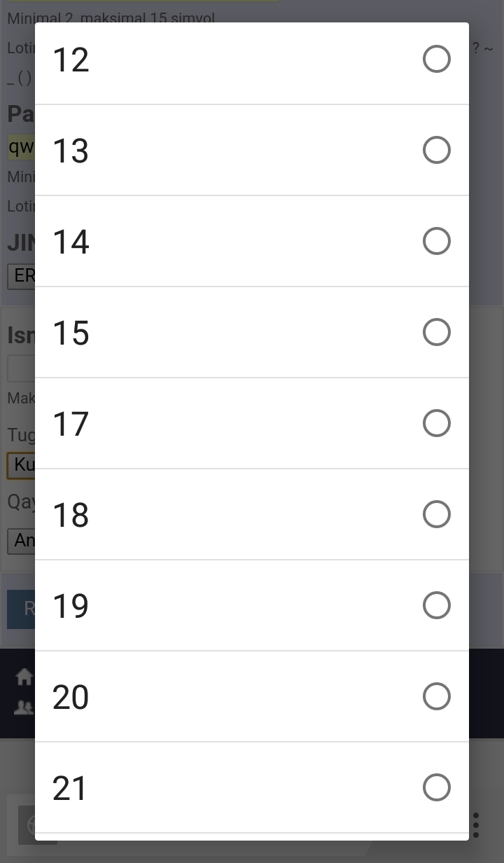
Task: Focus the qw password input field
Action: 21,147
